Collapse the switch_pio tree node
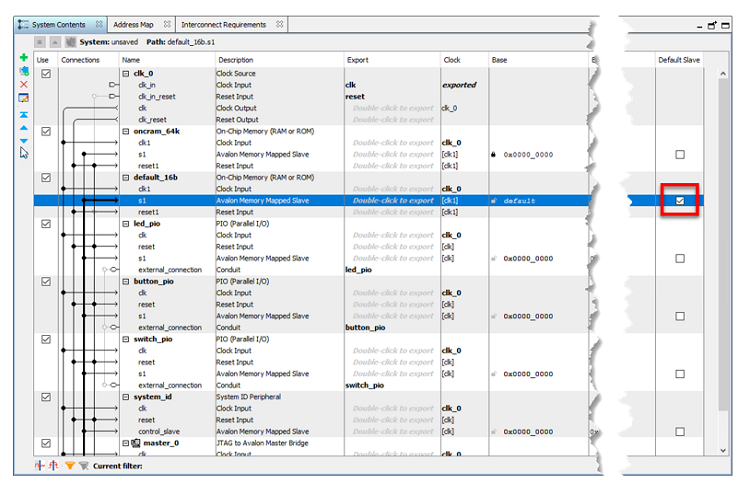Image resolution: width=750 pixels, height=495 pixels. (x=126, y=339)
